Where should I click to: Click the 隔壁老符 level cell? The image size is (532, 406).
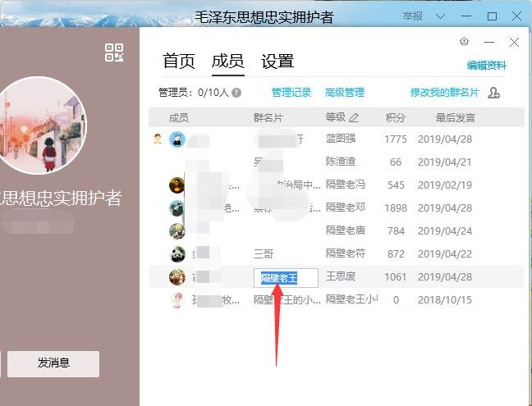[346, 253]
